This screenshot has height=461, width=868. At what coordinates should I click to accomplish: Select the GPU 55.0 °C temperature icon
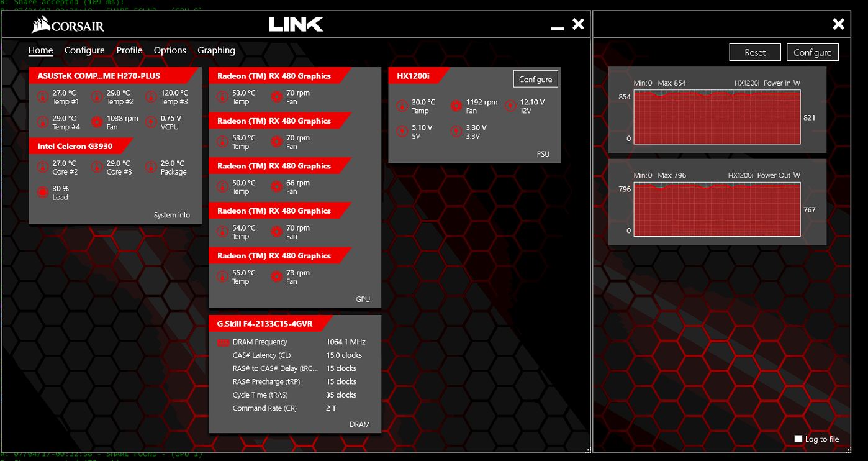click(222, 276)
